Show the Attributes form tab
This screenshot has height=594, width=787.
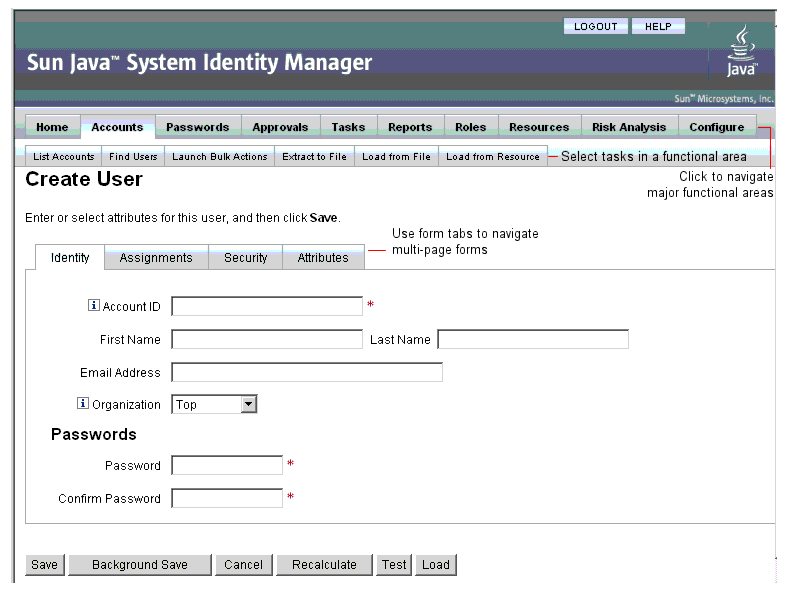(x=323, y=258)
